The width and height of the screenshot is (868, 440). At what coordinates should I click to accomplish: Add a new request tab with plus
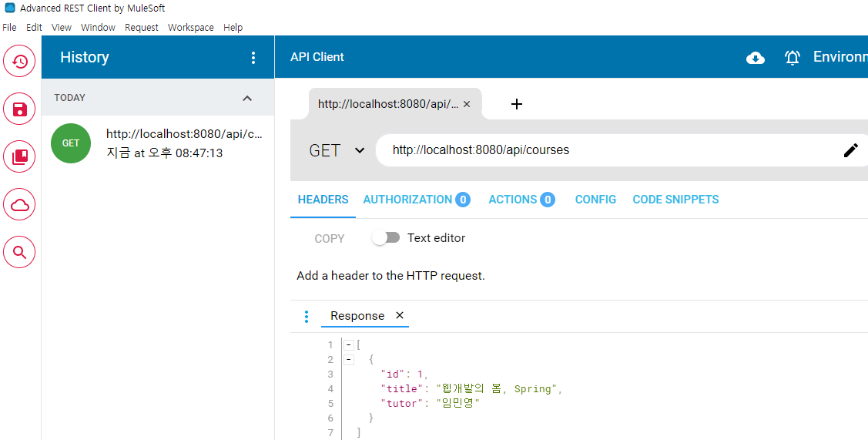tap(517, 104)
